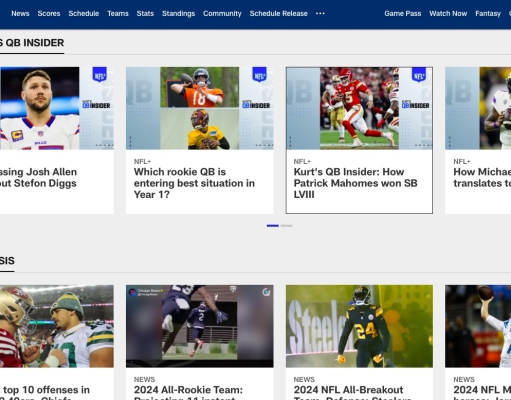Click Chicago Bears account avatar on video

point(132,292)
